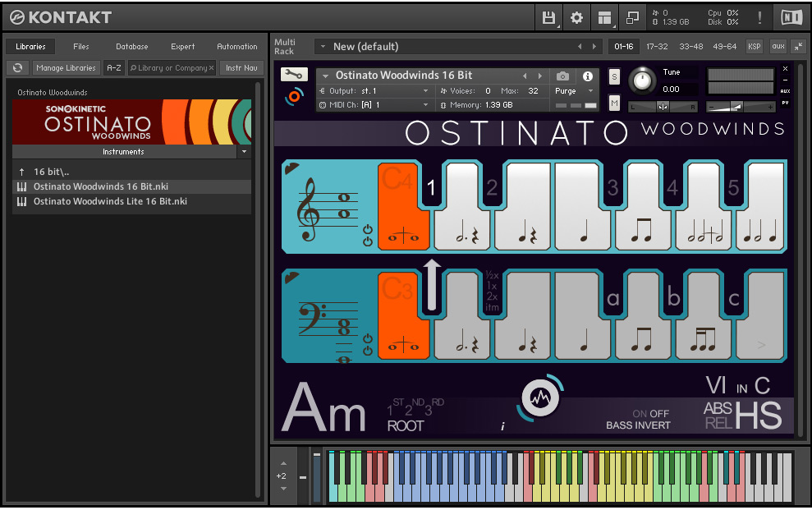812x510 pixels.
Task: Click the orange C3 whole note key
Action: [403, 316]
